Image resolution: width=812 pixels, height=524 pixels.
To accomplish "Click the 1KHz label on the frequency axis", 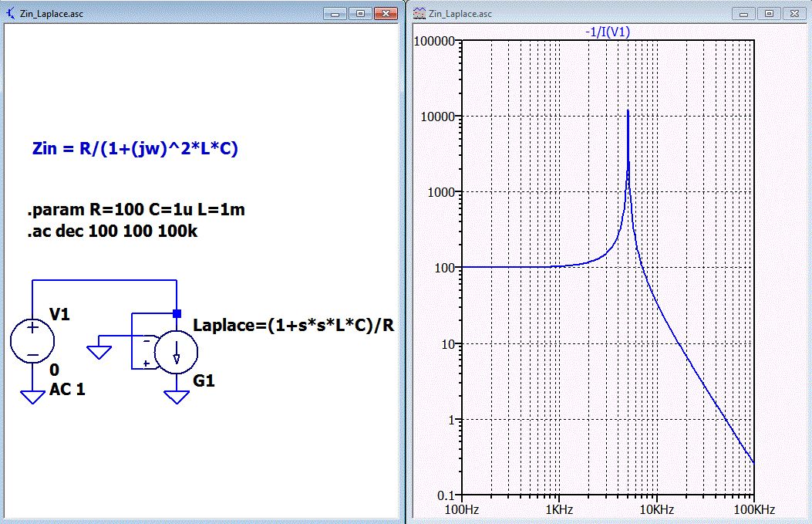I will click(558, 510).
